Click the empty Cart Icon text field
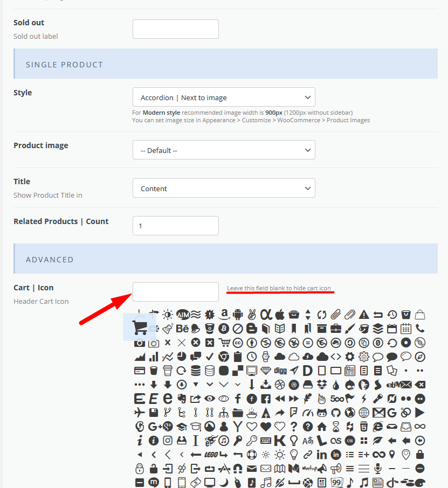Image resolution: width=448 pixels, height=488 pixels. [x=176, y=292]
